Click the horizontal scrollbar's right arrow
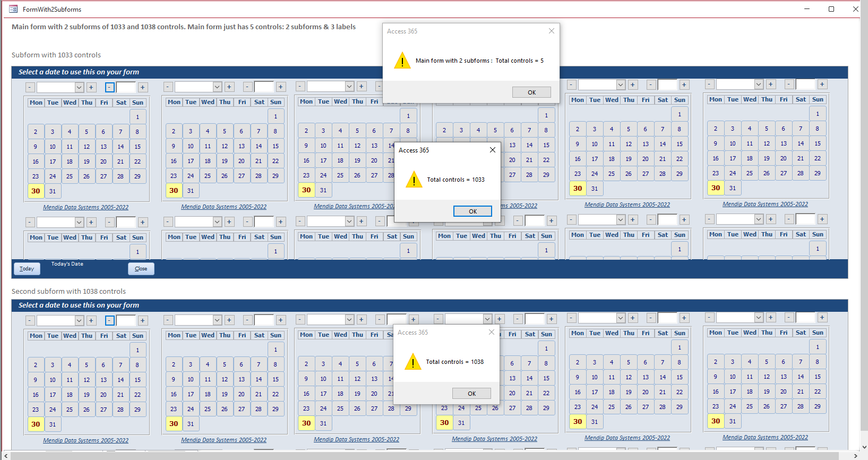 pyautogui.click(x=855, y=456)
